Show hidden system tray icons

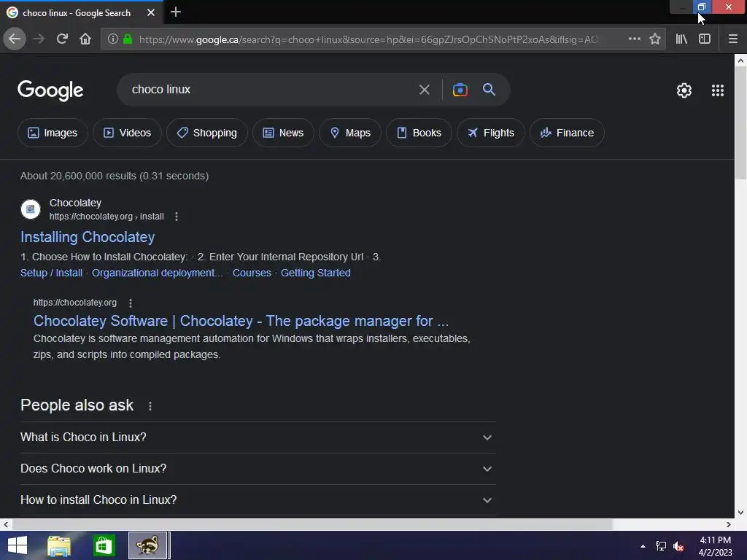(x=643, y=546)
